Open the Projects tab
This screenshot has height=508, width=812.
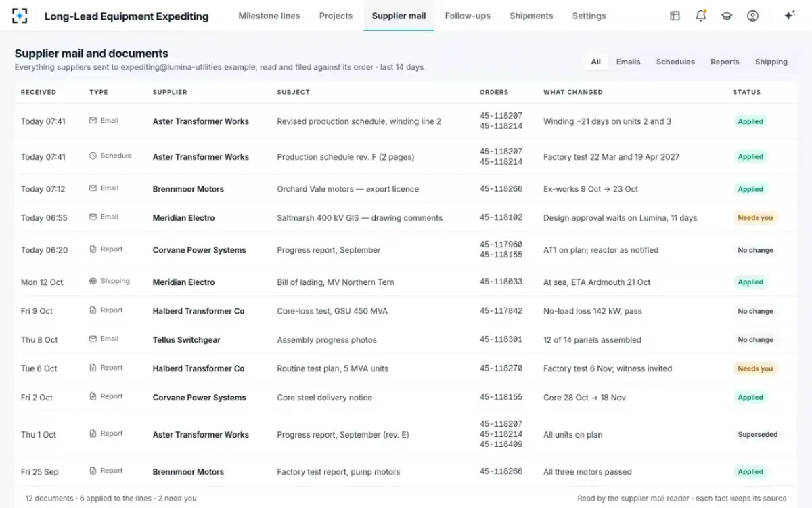coord(336,16)
